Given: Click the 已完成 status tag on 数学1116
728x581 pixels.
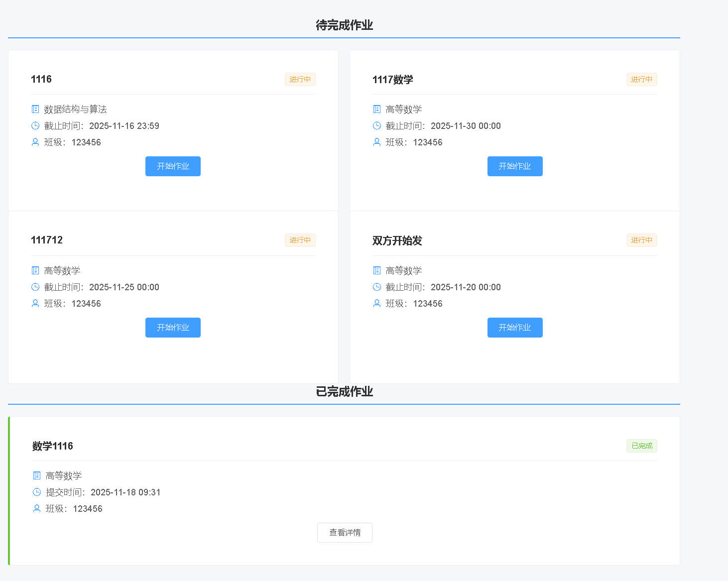Looking at the screenshot, I should [641, 446].
